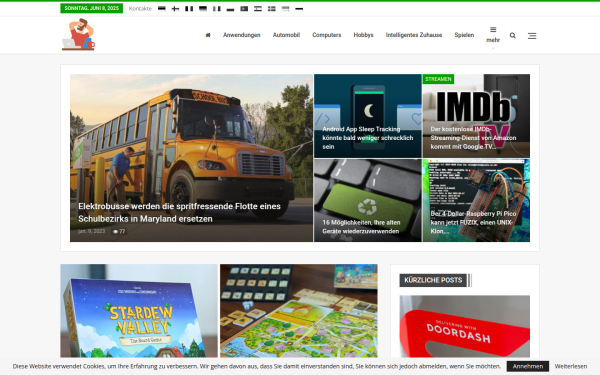Accept cookies with the Annehmen button
Viewport: 600px width, 375px height.
[528, 366]
